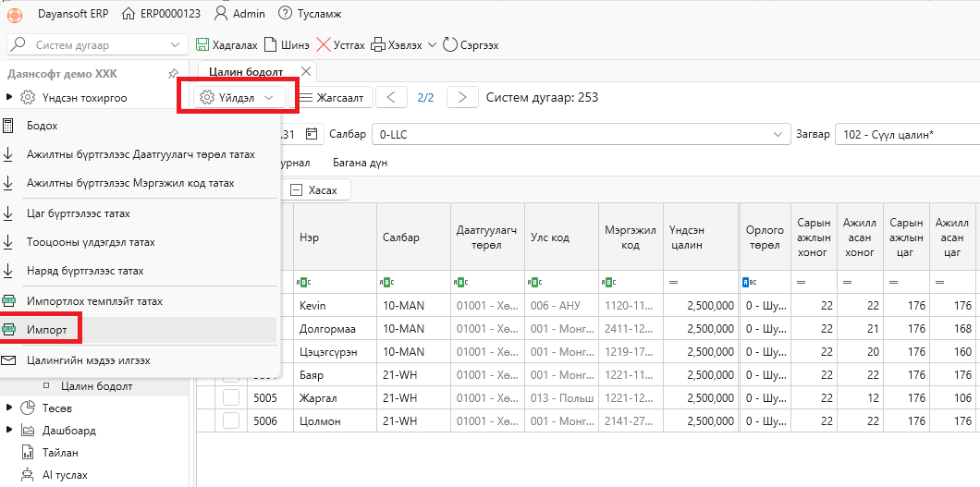
Task: Click the 2/2 record counter link
Action: pos(425,97)
